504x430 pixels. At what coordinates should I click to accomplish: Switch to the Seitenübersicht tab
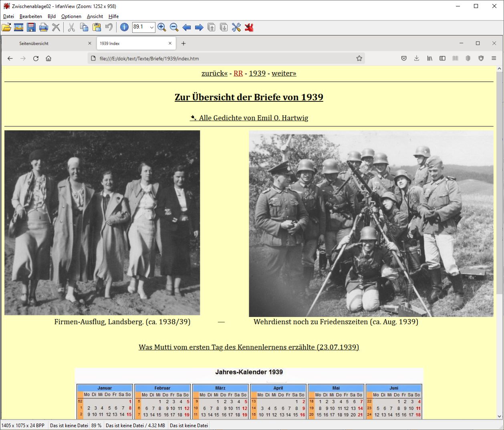34,43
